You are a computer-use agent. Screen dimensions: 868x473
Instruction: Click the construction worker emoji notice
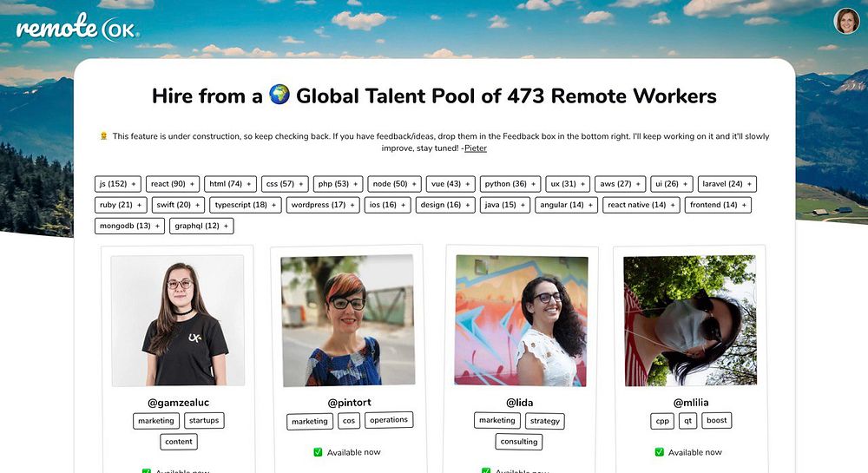point(103,135)
